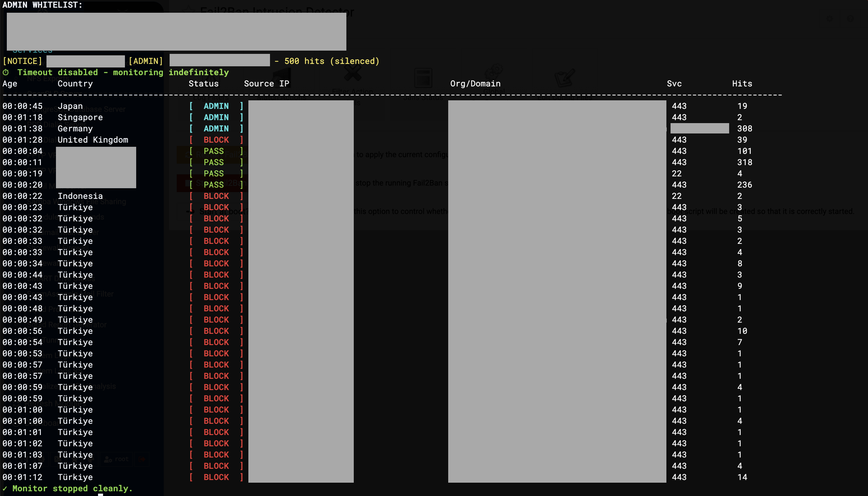Open the terminal icon in bottom bar
868x496 pixels.
click(58, 459)
